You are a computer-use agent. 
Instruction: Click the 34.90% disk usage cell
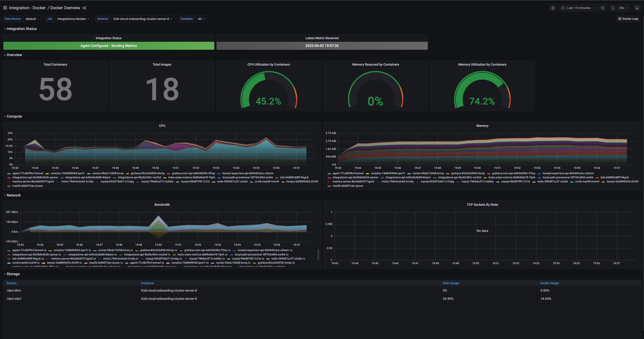point(488,299)
